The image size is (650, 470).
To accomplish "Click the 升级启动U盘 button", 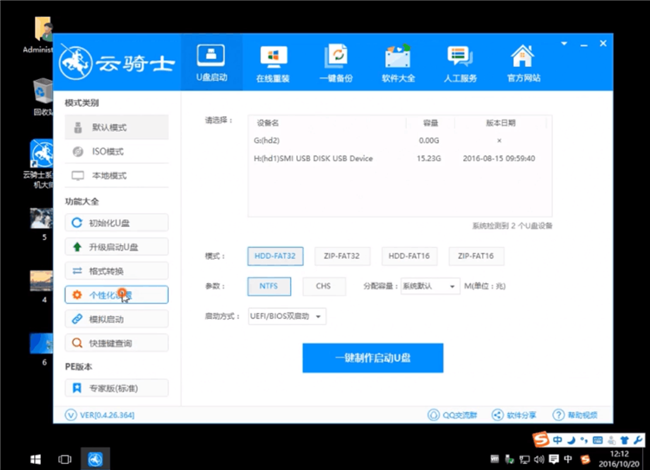I will tap(116, 247).
